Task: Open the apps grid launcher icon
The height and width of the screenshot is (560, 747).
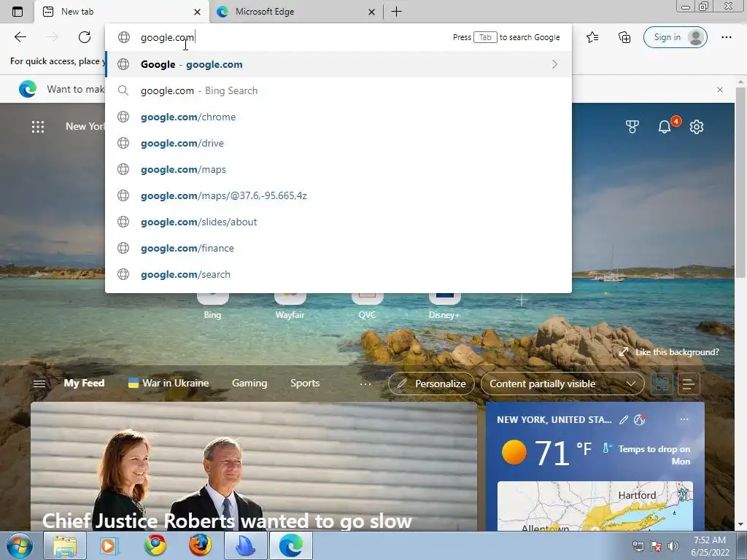Action: pos(38,127)
